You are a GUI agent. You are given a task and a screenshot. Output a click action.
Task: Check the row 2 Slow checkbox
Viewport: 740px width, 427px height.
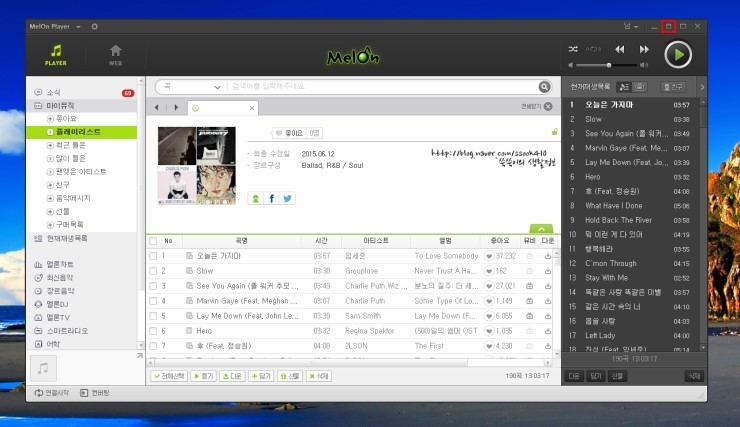(x=153, y=271)
